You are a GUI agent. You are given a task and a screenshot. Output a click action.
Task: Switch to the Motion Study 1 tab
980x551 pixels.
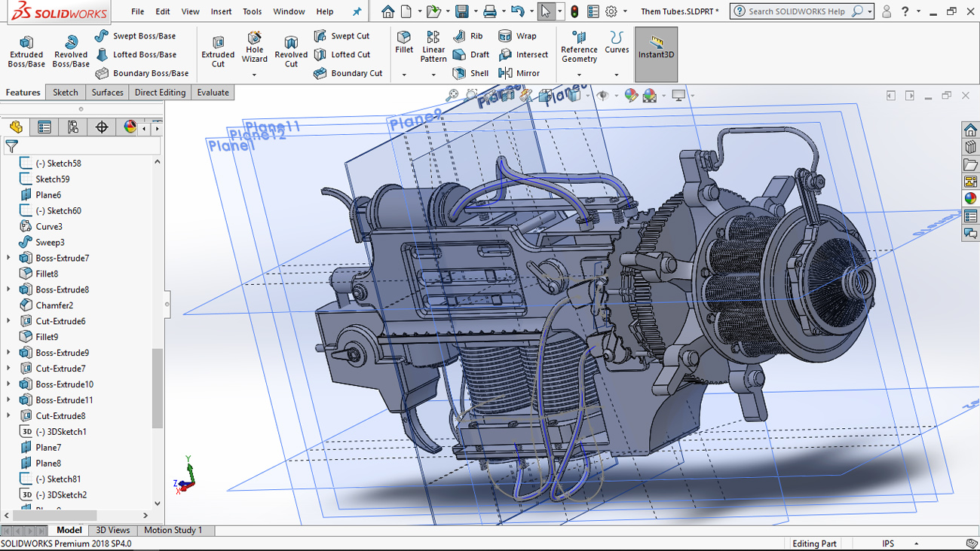[173, 530]
